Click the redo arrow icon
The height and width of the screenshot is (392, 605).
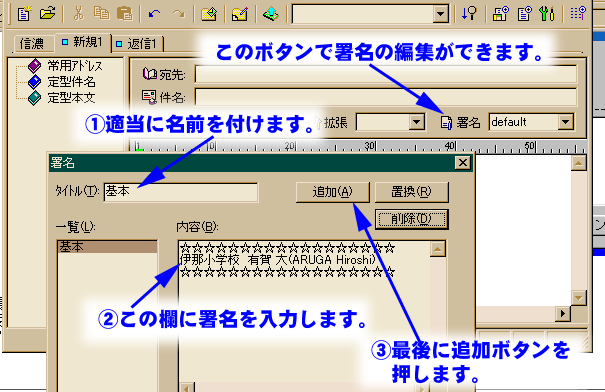(178, 14)
